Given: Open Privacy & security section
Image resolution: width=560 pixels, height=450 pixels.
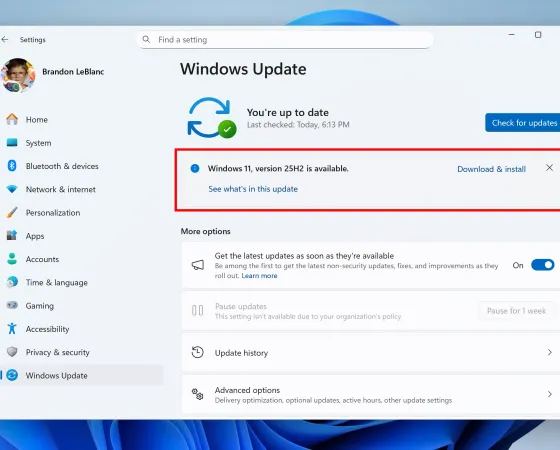Looking at the screenshot, I should [58, 352].
